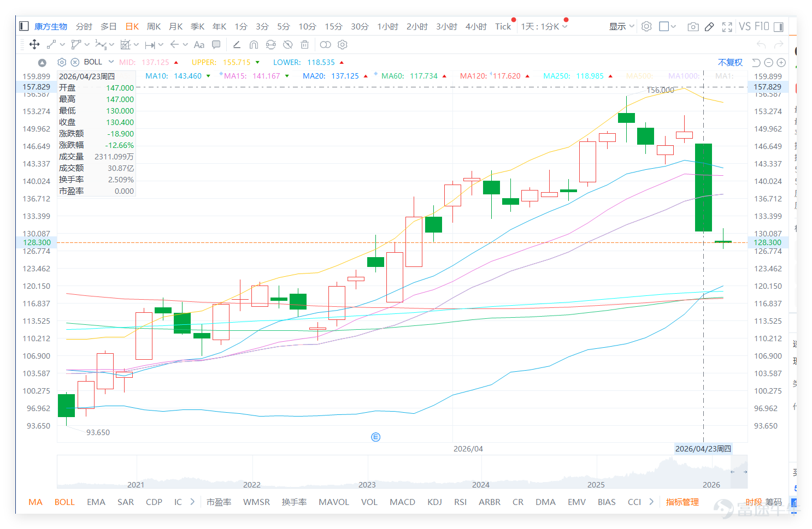Zoom in the chart with plus icon
The height and width of the screenshot is (529, 812).
[x=781, y=62]
